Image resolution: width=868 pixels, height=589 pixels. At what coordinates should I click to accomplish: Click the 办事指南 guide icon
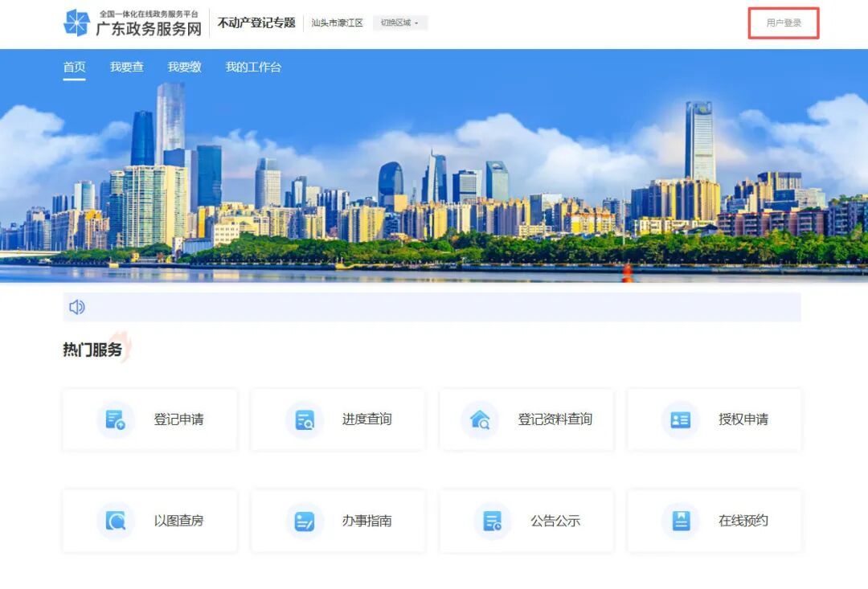[305, 521]
